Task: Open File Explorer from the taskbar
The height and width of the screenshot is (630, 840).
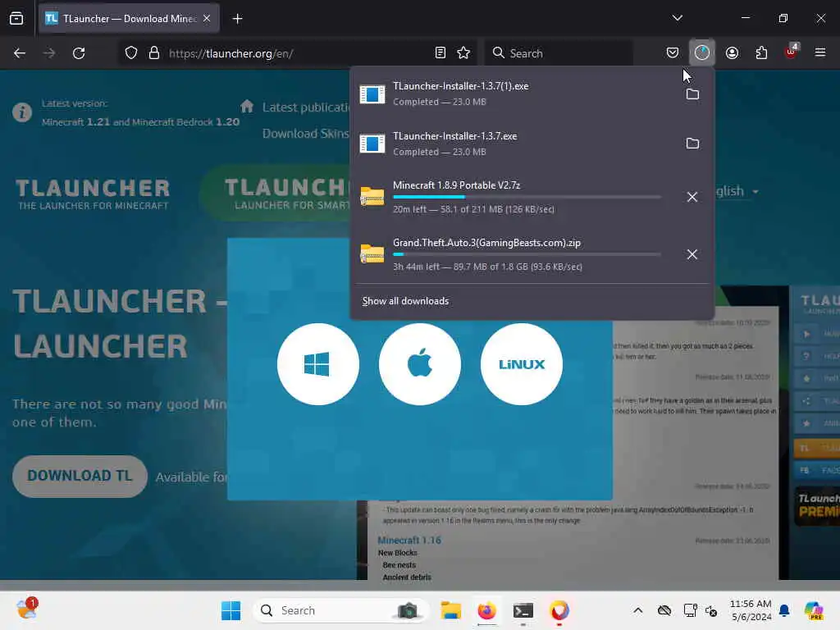Action: tap(450, 610)
